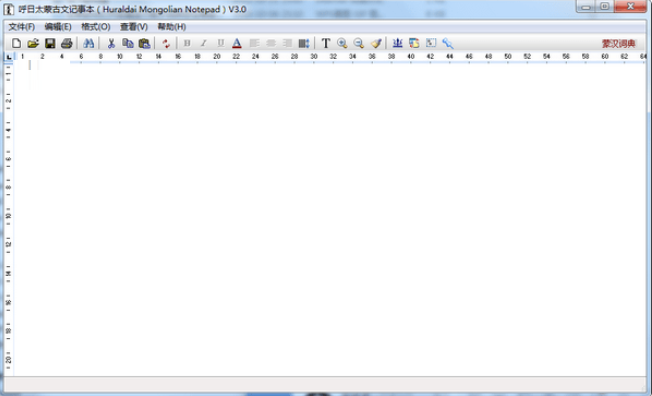
Task: Click the tab selector at ruler corner
Action: point(8,57)
